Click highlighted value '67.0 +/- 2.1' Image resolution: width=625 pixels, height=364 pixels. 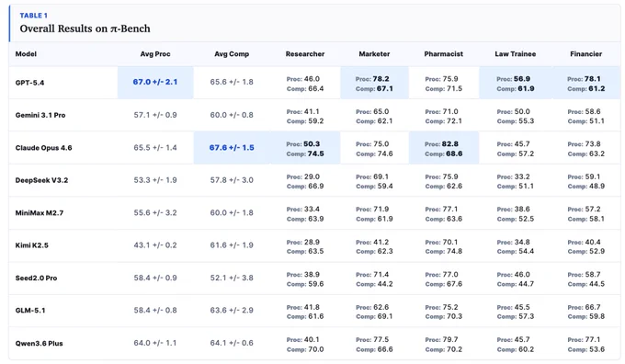tap(155, 82)
